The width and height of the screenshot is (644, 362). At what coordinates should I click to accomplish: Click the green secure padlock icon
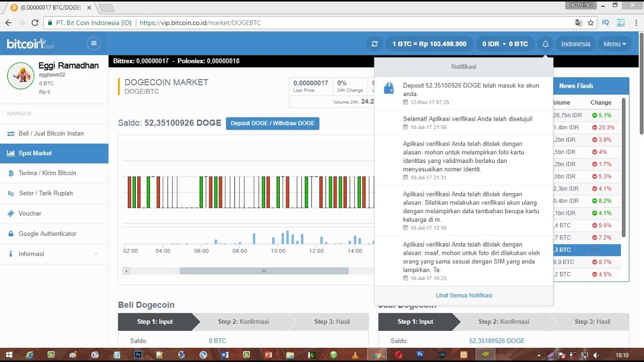pyautogui.click(x=49, y=23)
